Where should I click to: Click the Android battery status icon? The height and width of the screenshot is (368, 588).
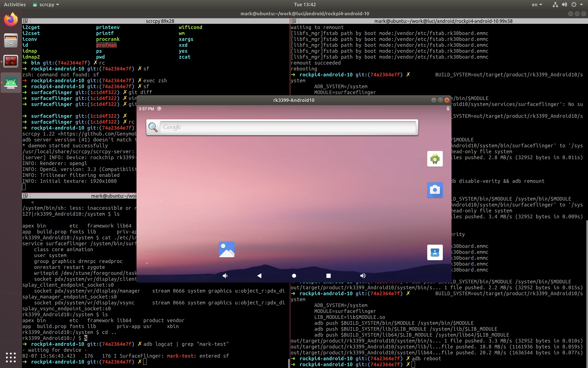click(x=448, y=109)
